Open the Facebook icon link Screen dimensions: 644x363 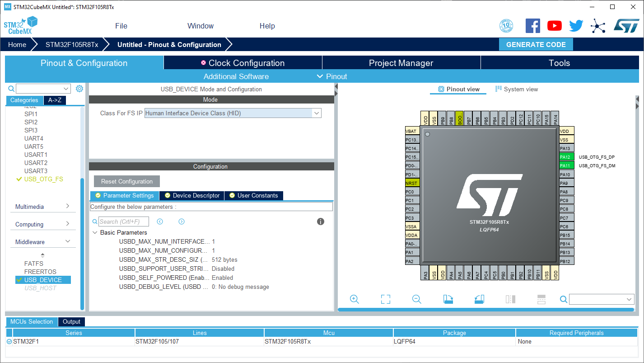tap(533, 26)
